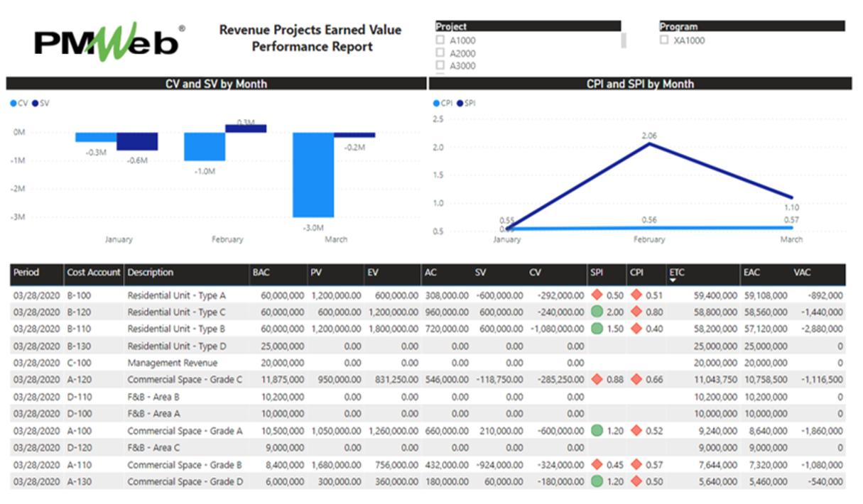Select the XA1000 program checkbox
Image resolution: width=863 pixels, height=504 pixels.
tap(666, 40)
